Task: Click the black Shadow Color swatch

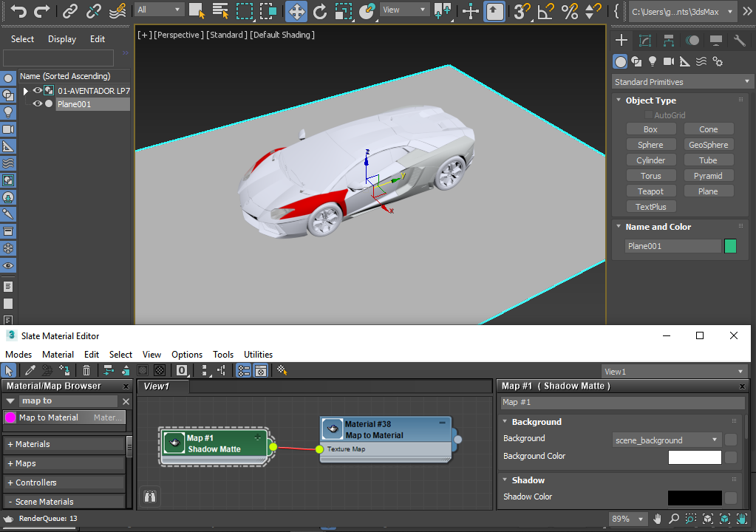Action: tap(694, 497)
